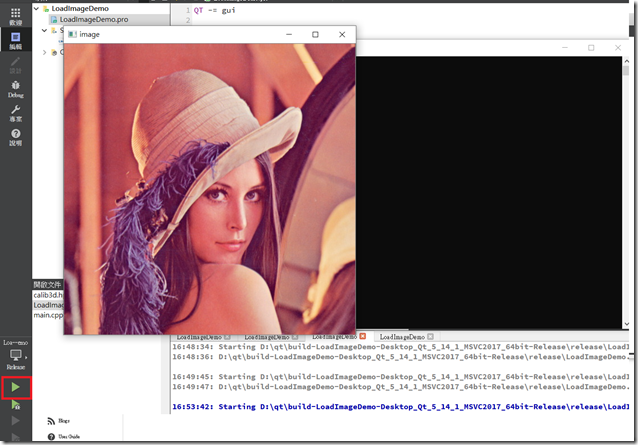
Task: Close the active output tab via red X
Action: (x=363, y=336)
